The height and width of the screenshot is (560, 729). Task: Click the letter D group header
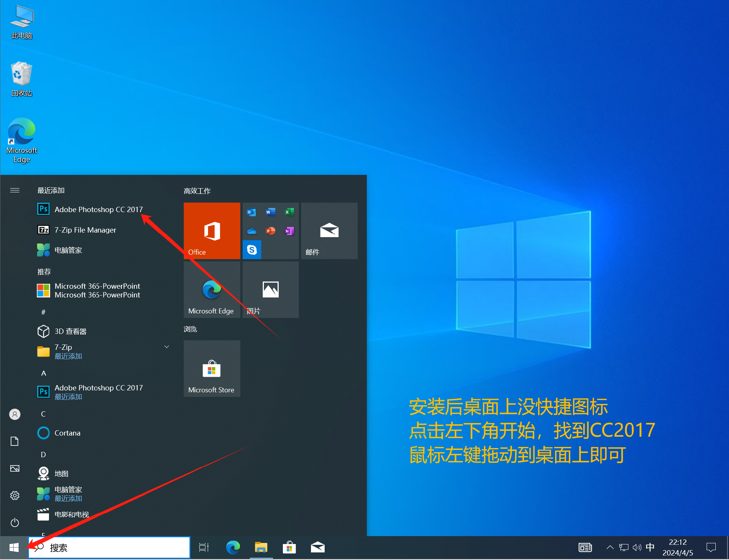(x=43, y=455)
